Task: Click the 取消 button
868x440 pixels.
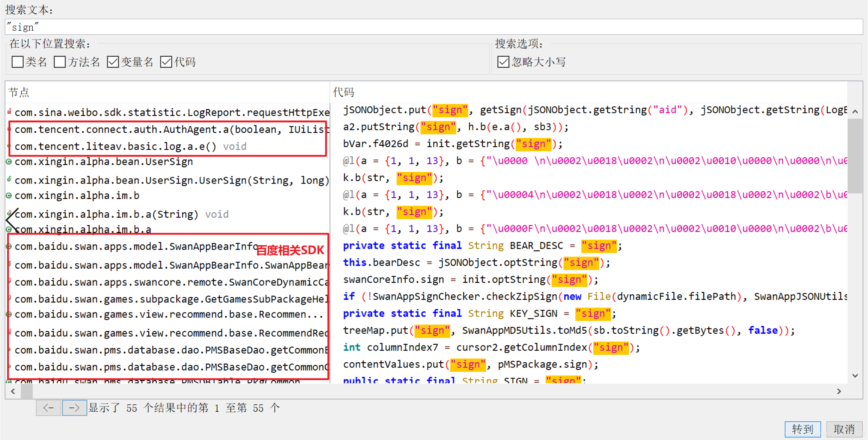Action: pyautogui.click(x=844, y=429)
